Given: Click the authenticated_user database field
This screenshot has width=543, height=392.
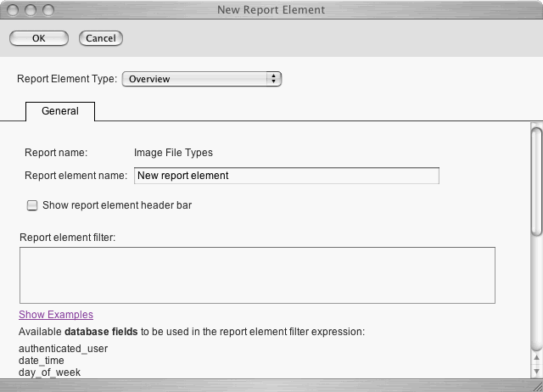Looking at the screenshot, I should [64, 348].
